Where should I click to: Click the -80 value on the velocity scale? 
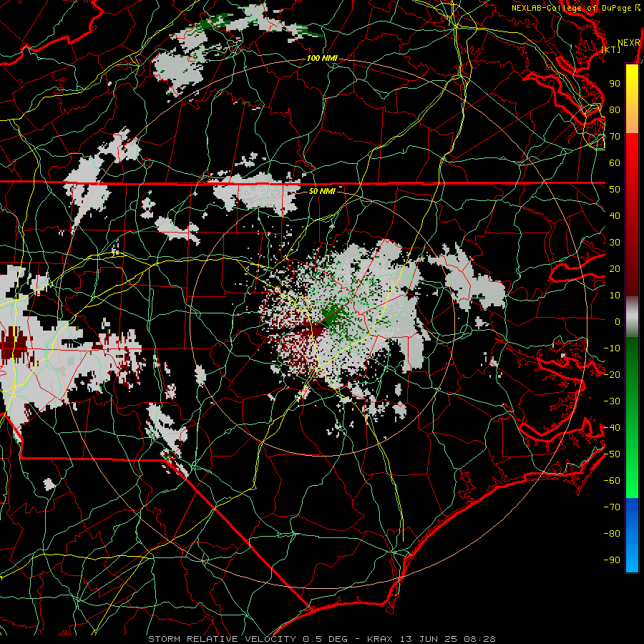pyautogui.click(x=612, y=534)
